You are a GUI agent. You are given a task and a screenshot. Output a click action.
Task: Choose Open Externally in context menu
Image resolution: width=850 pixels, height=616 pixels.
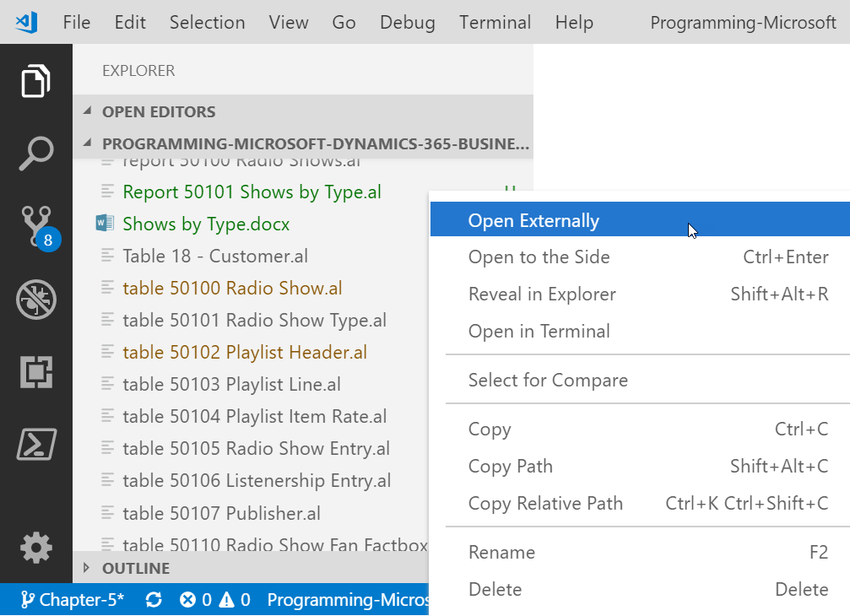click(640, 220)
